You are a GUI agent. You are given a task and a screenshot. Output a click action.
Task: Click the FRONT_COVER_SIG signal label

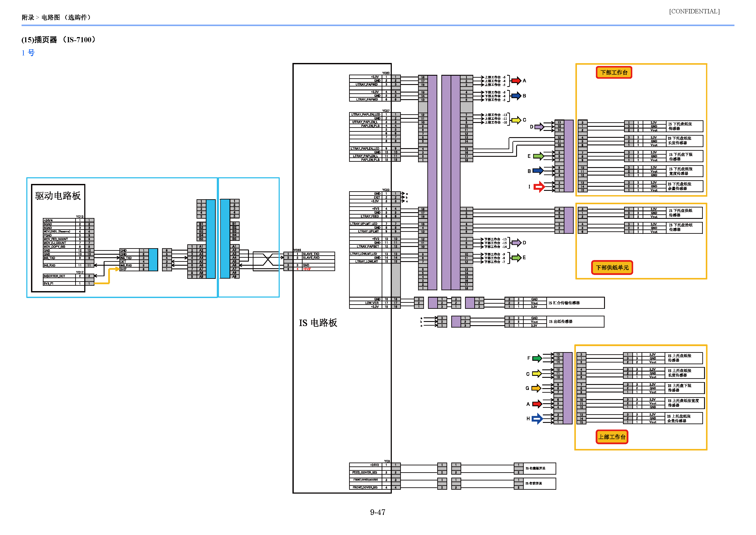click(x=365, y=488)
